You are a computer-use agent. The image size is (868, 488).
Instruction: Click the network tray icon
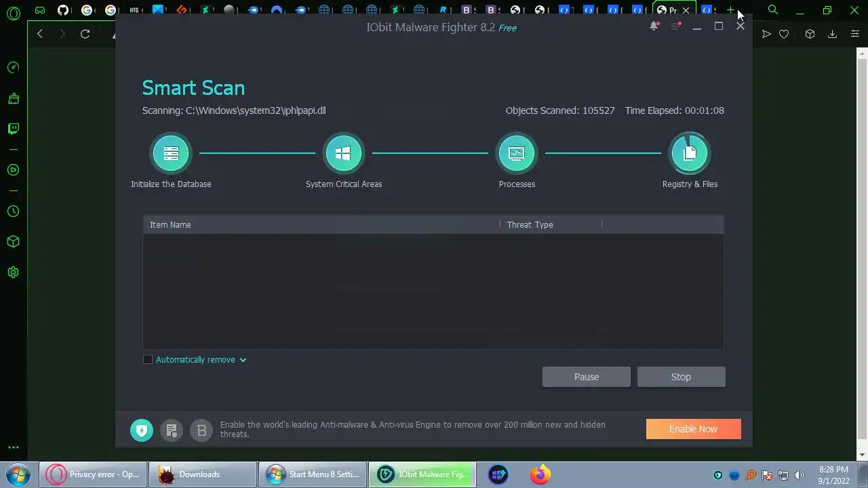click(x=783, y=475)
